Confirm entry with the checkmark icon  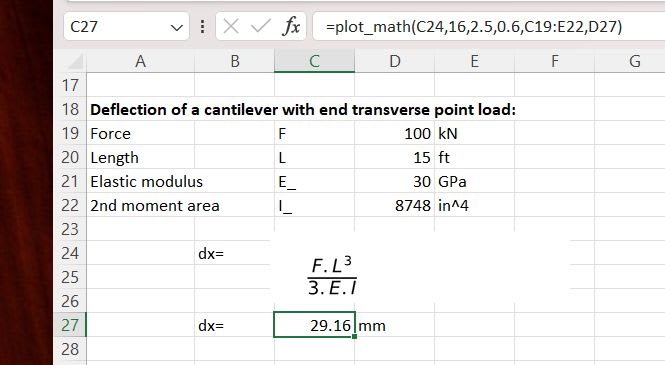(260, 27)
